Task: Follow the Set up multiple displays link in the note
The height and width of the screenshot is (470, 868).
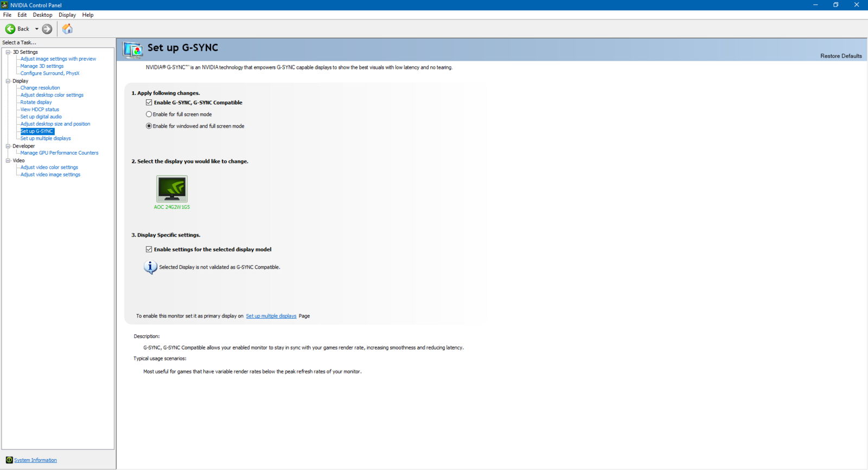Action: [x=271, y=316]
